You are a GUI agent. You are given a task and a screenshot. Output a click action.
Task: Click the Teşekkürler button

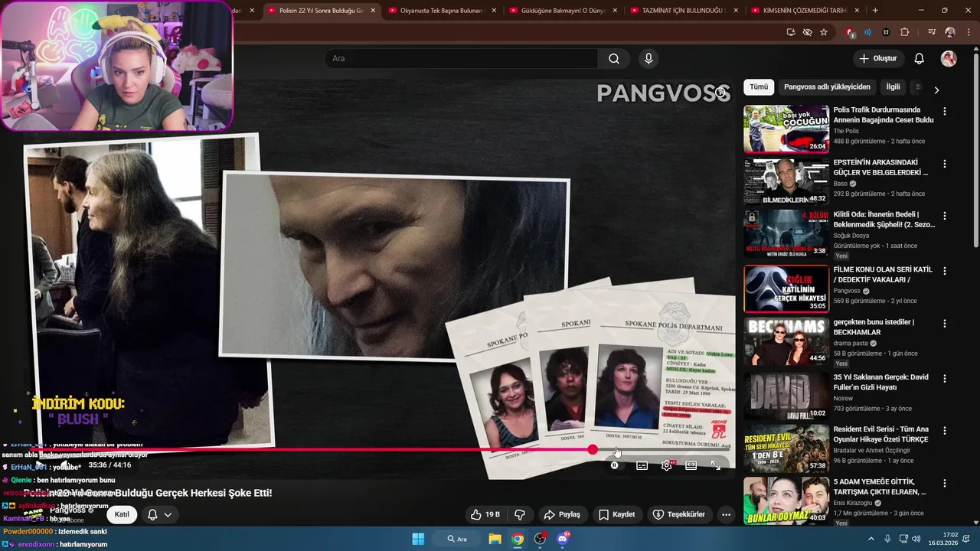[680, 514]
